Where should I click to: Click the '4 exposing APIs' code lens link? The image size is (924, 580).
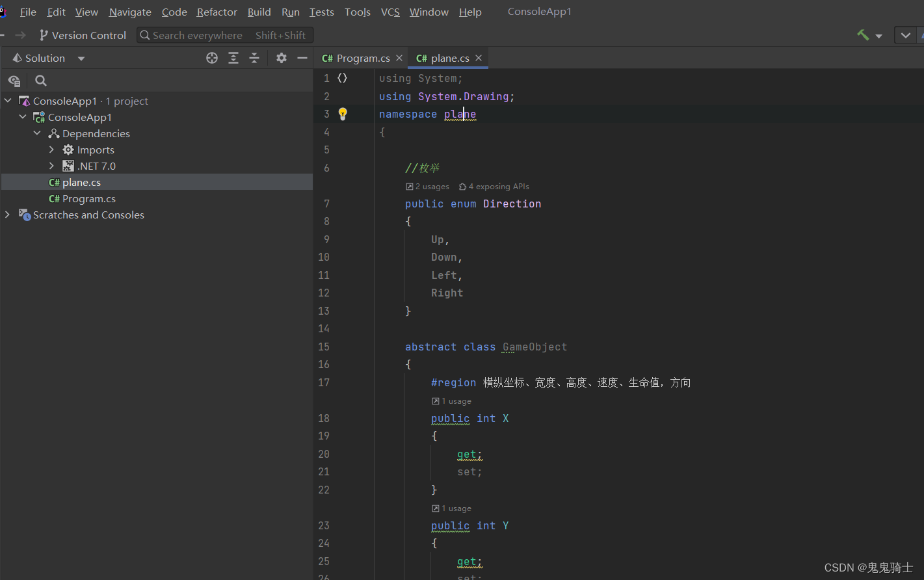[494, 187]
